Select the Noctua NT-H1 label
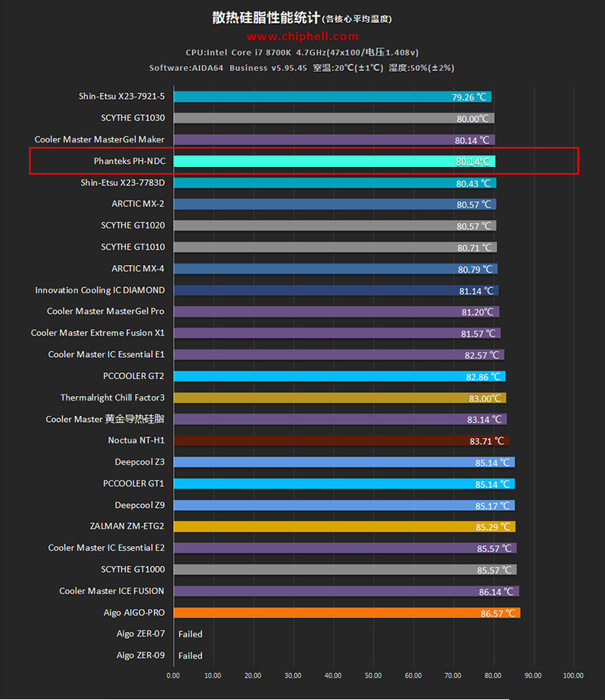The width and height of the screenshot is (605, 700). (x=136, y=440)
